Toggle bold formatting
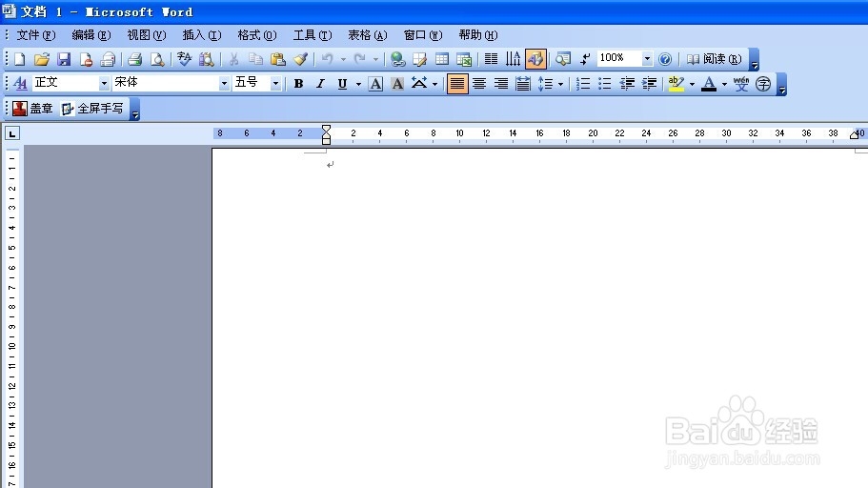 pos(298,84)
